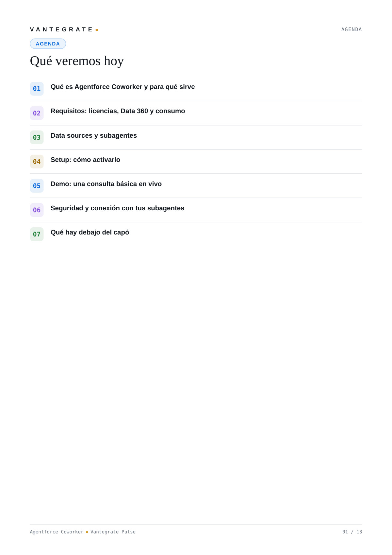The image size is (392, 555).
Task: Select 'Demo: una consulta básica en vivo'
Action: tap(106, 184)
